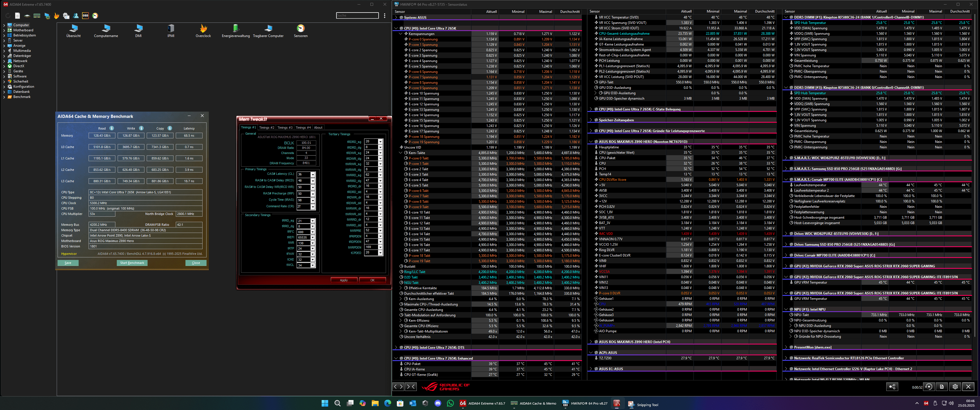Click the HWiNFO inward arrows collapse button
This screenshot has width=980, height=410.
pos(411,386)
